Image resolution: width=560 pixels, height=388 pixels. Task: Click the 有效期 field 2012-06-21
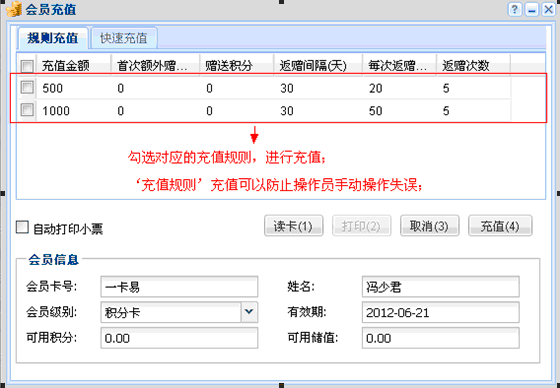[440, 312]
